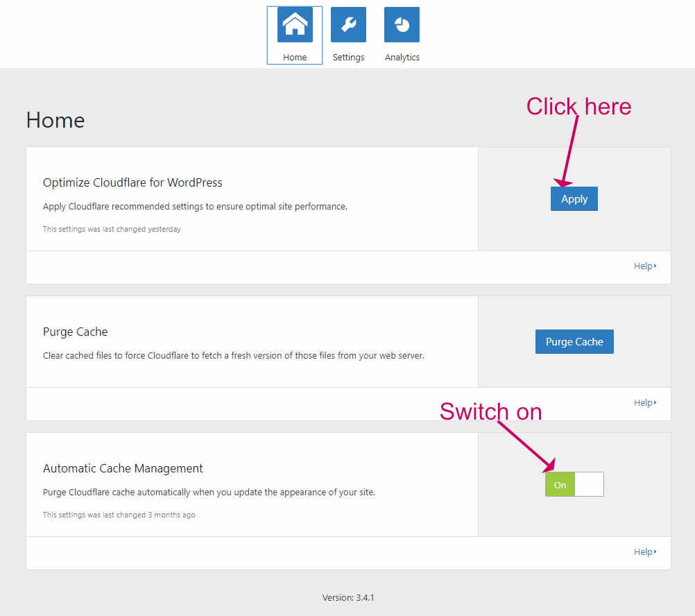Click the Apply button

(574, 199)
